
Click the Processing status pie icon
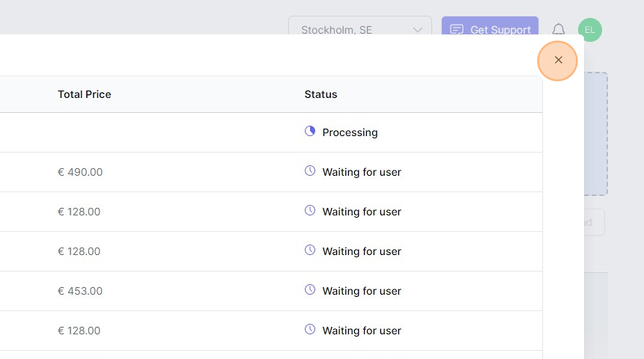point(310,132)
